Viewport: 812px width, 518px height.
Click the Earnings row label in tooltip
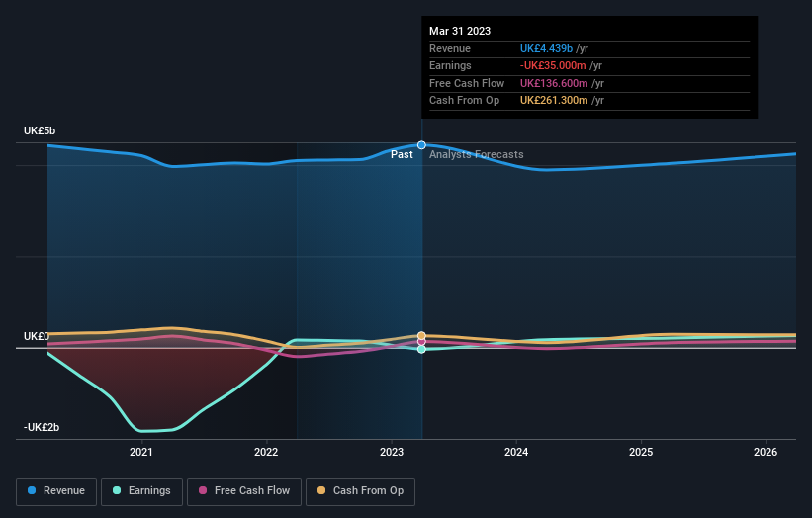(450, 65)
